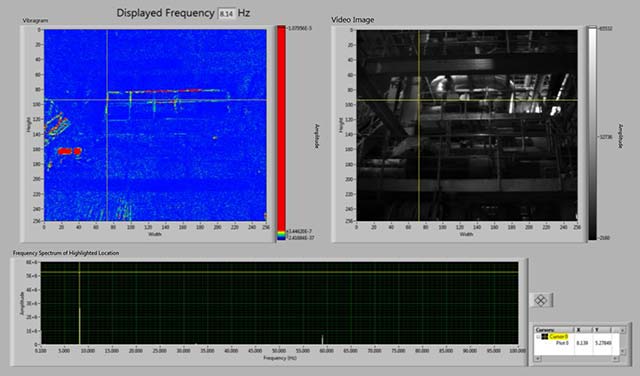
Task: Click the X value 8.139 cell
Action: (x=582, y=343)
